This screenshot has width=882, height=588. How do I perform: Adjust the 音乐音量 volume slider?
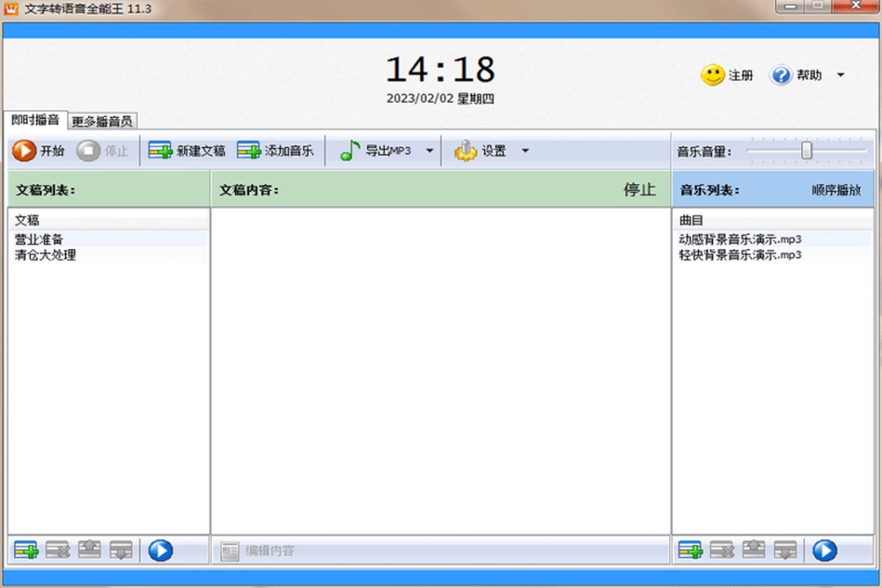(807, 150)
